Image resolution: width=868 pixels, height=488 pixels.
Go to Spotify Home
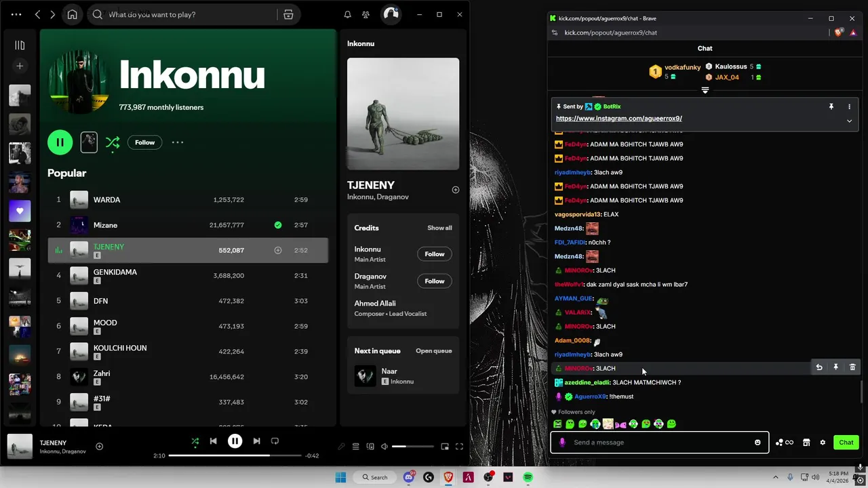tap(73, 14)
